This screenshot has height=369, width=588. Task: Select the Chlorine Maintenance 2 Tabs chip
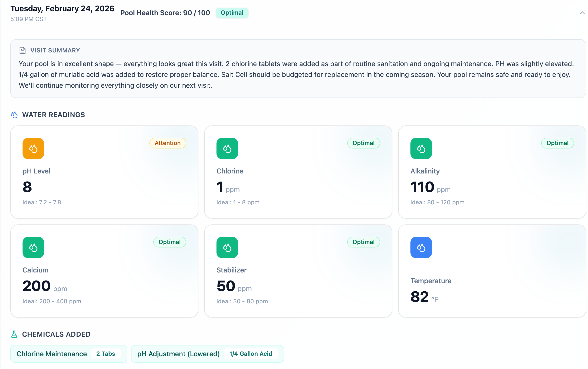[69, 354]
